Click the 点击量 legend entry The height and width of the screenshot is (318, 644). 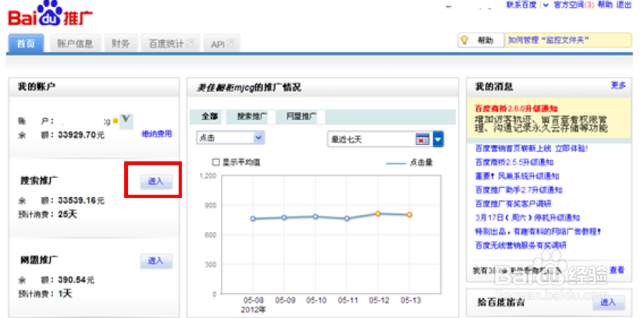[410, 163]
